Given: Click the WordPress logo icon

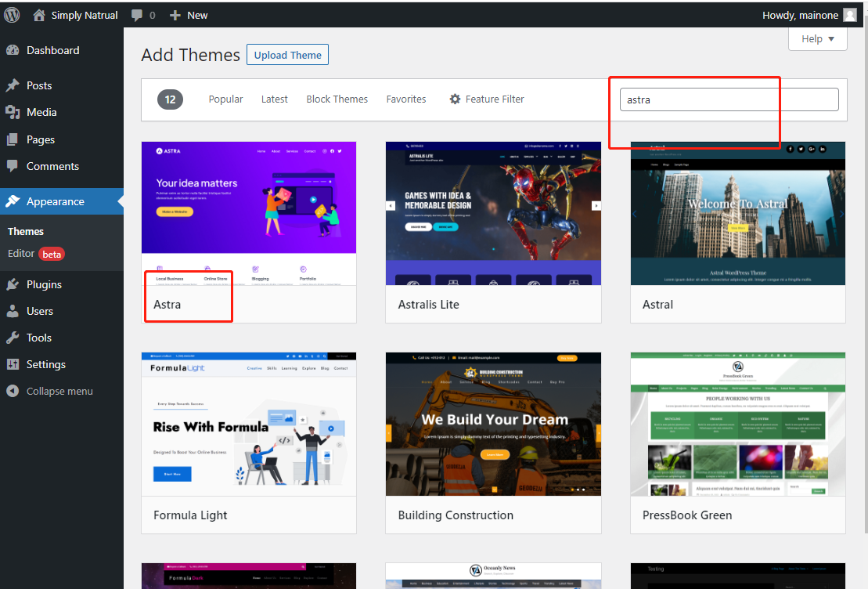Looking at the screenshot, I should point(12,15).
